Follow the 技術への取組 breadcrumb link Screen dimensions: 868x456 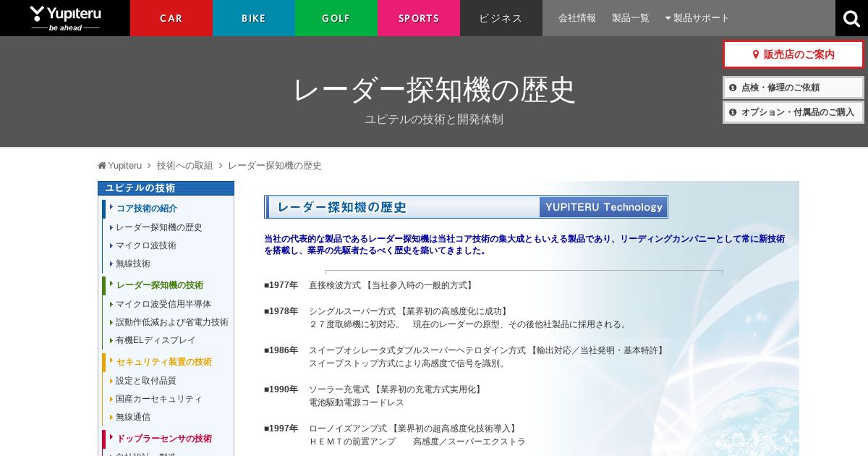tap(185, 166)
